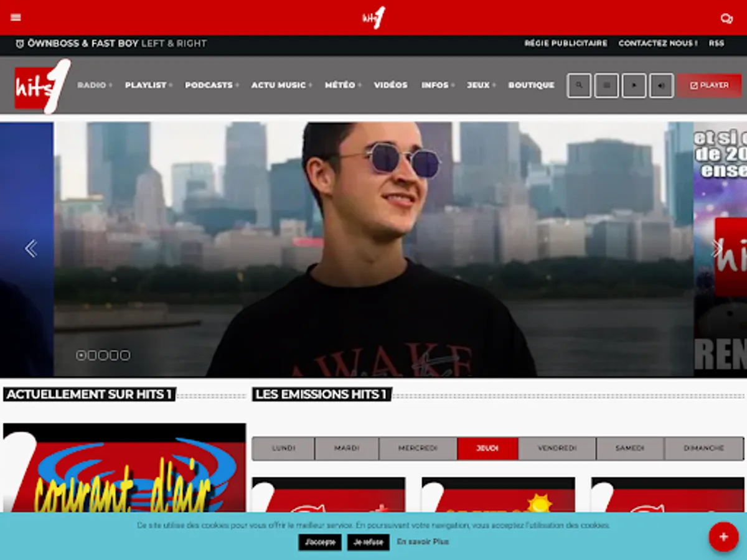Toggle sound with the volume speaker button
Image resolution: width=747 pixels, height=560 pixels.
pos(661,85)
